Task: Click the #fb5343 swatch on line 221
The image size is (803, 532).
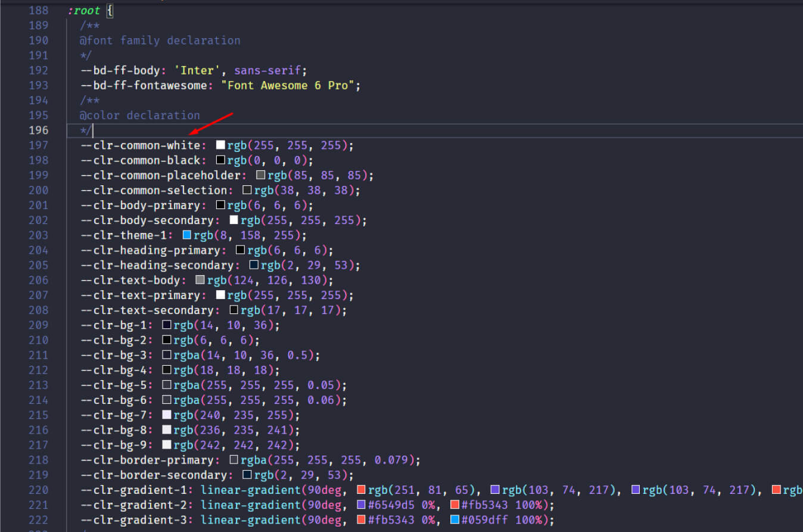Action: (x=455, y=505)
